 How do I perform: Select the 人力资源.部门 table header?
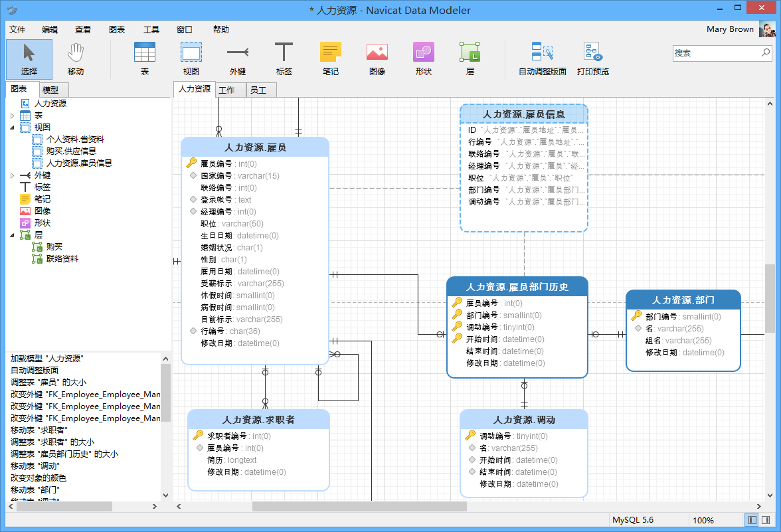click(683, 300)
